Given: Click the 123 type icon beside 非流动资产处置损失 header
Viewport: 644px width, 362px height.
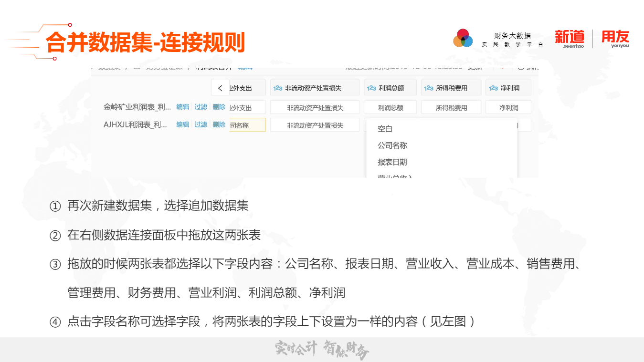Looking at the screenshot, I should tap(278, 88).
